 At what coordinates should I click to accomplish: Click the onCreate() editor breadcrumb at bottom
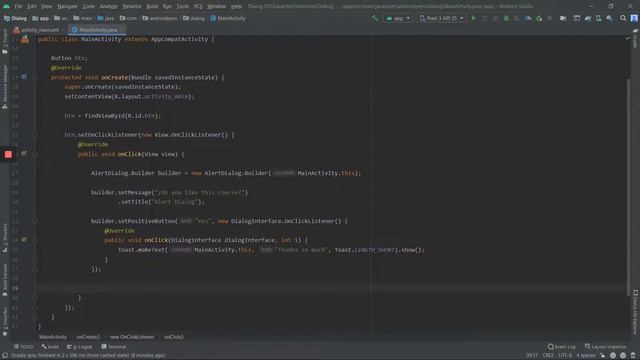tap(88, 337)
